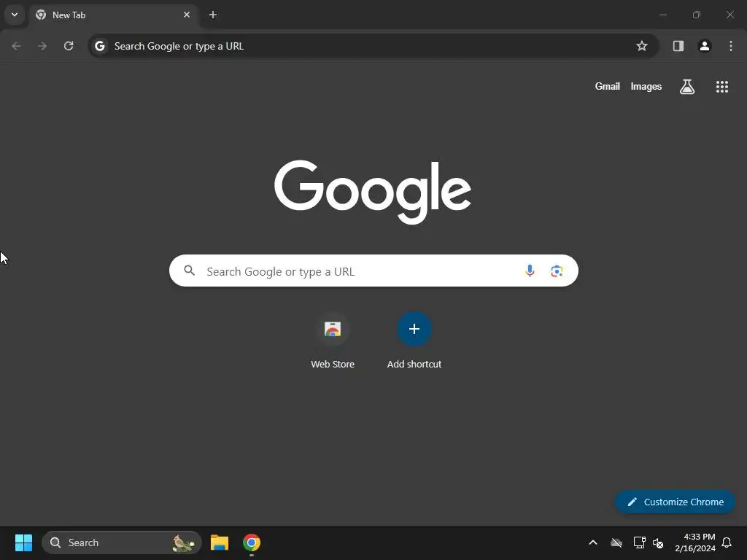Show hidden system tray icons
Screen dimensions: 747x560
coord(593,542)
